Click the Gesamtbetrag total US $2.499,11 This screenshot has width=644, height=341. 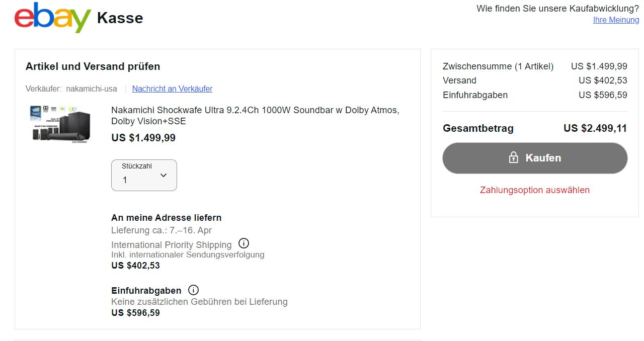[595, 128]
